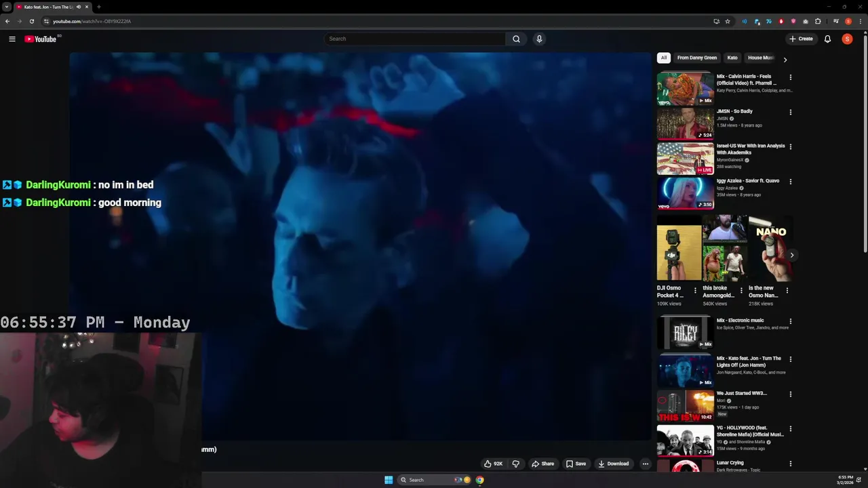
Task: Start voice search with the microphone
Action: 539,39
